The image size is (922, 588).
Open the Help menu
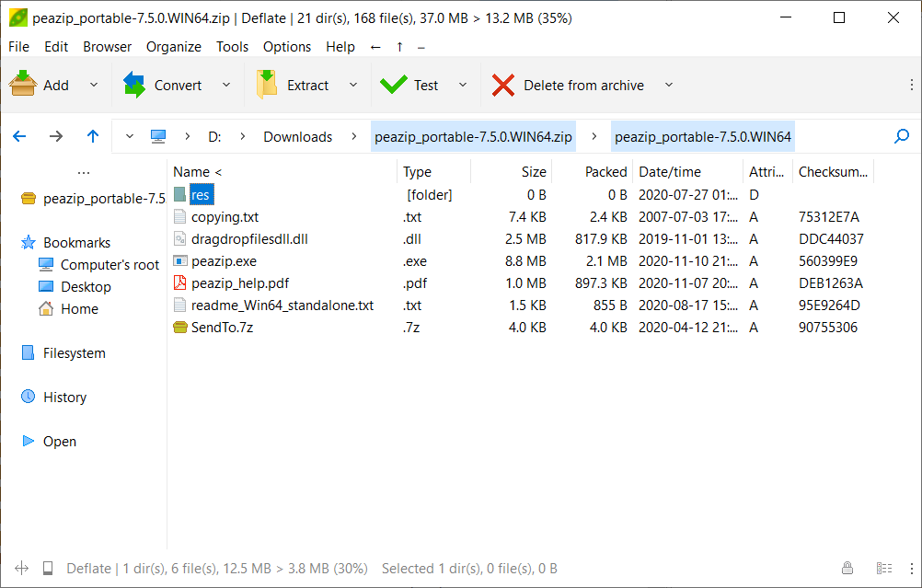click(x=340, y=46)
